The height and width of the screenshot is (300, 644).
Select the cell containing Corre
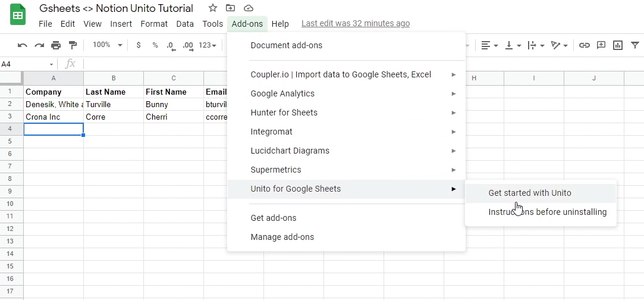(x=114, y=117)
